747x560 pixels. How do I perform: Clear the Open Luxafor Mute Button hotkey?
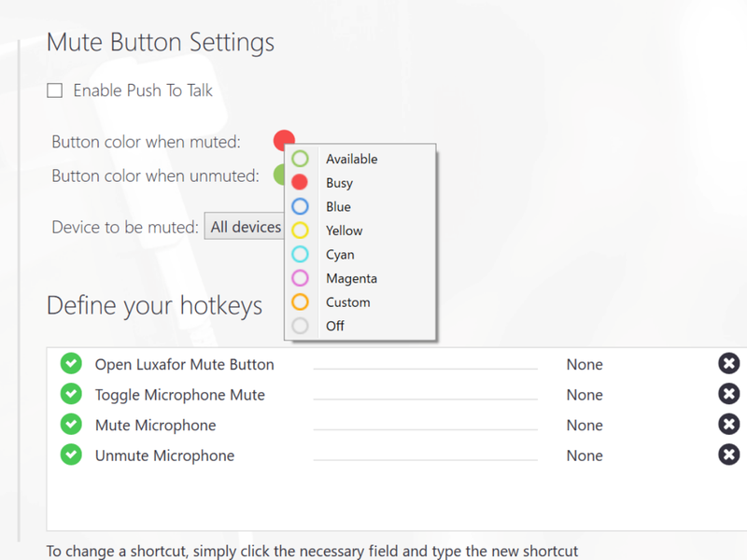[729, 364]
